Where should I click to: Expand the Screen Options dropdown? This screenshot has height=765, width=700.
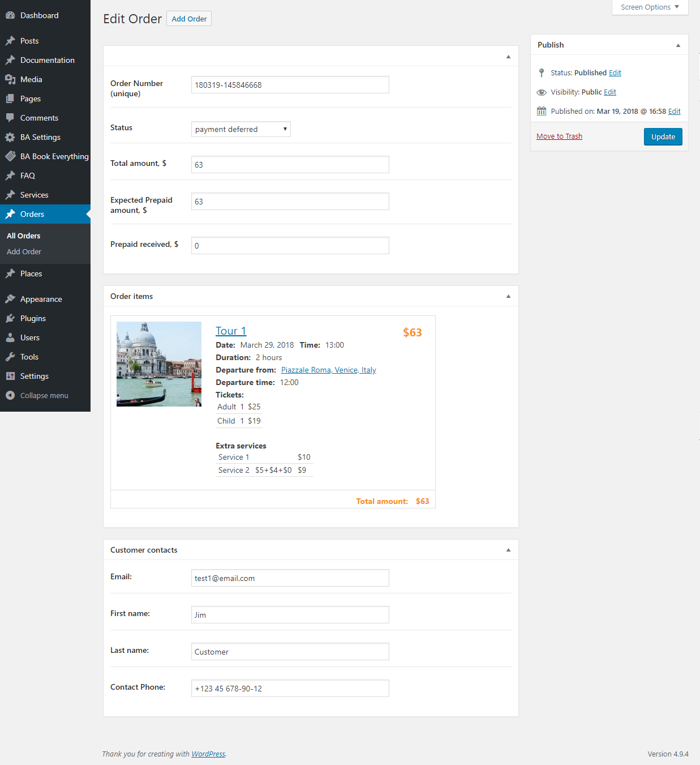click(650, 7)
